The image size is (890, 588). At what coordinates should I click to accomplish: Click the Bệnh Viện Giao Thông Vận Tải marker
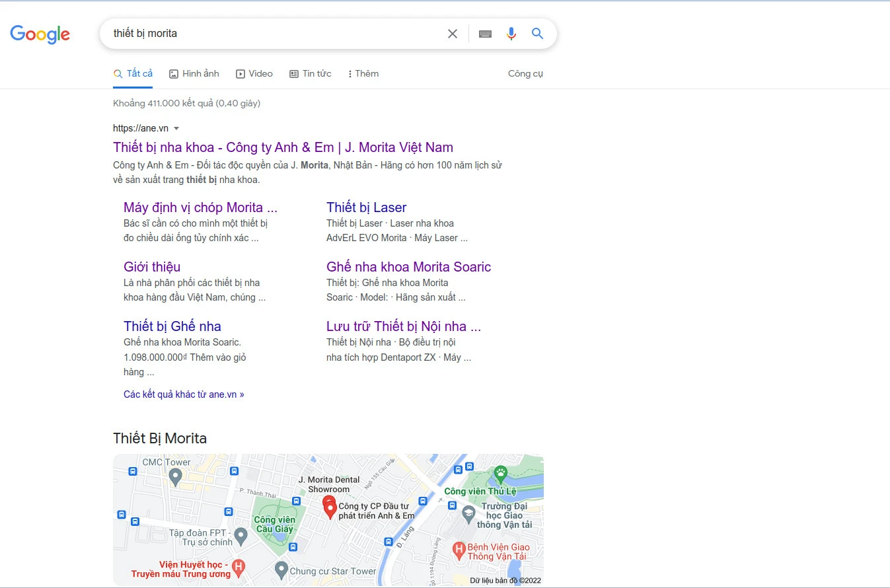coord(459,548)
